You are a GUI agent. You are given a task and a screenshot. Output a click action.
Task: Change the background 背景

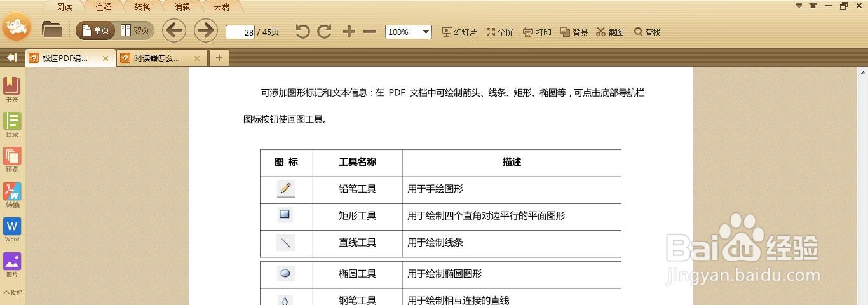coord(574,32)
